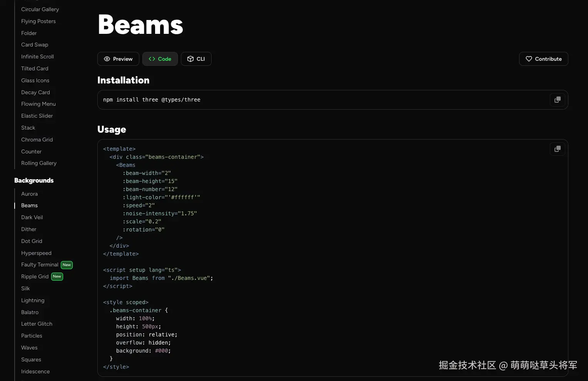The height and width of the screenshot is (381, 588).
Task: Go to Dither background
Action: 29,229
